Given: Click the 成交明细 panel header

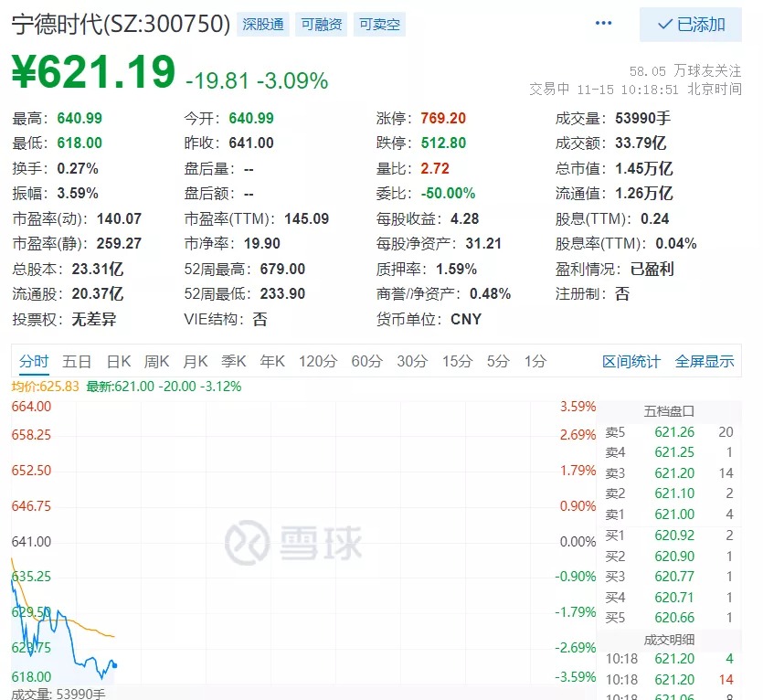Looking at the screenshot, I should pos(669,640).
